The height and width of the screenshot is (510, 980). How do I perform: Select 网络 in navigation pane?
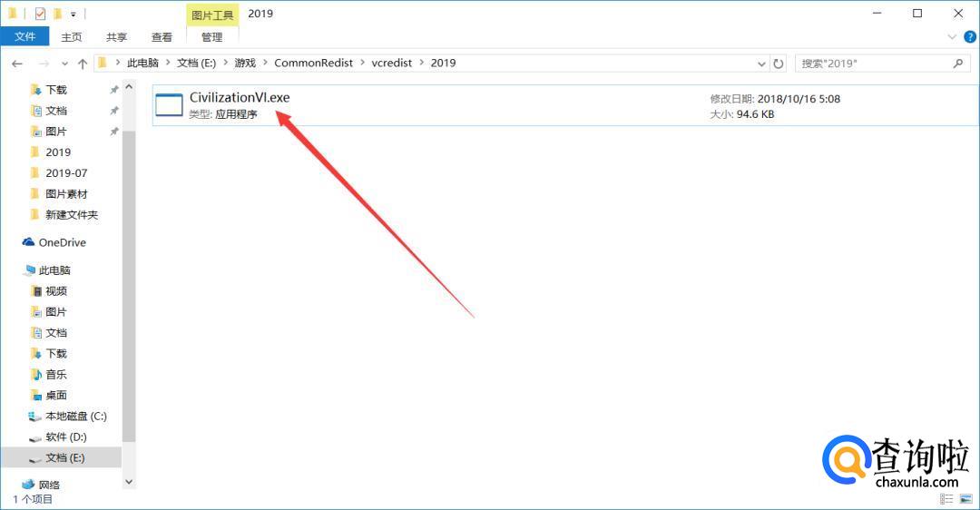tap(49, 485)
